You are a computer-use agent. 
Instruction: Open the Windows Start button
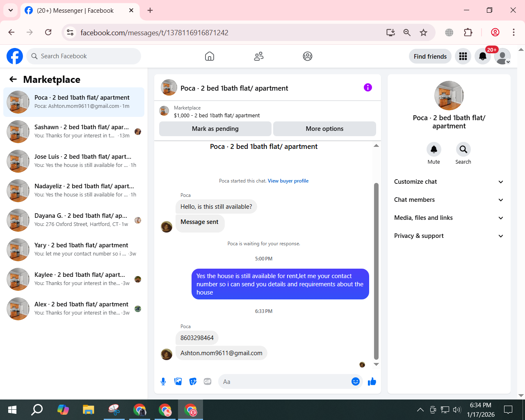[12, 409]
